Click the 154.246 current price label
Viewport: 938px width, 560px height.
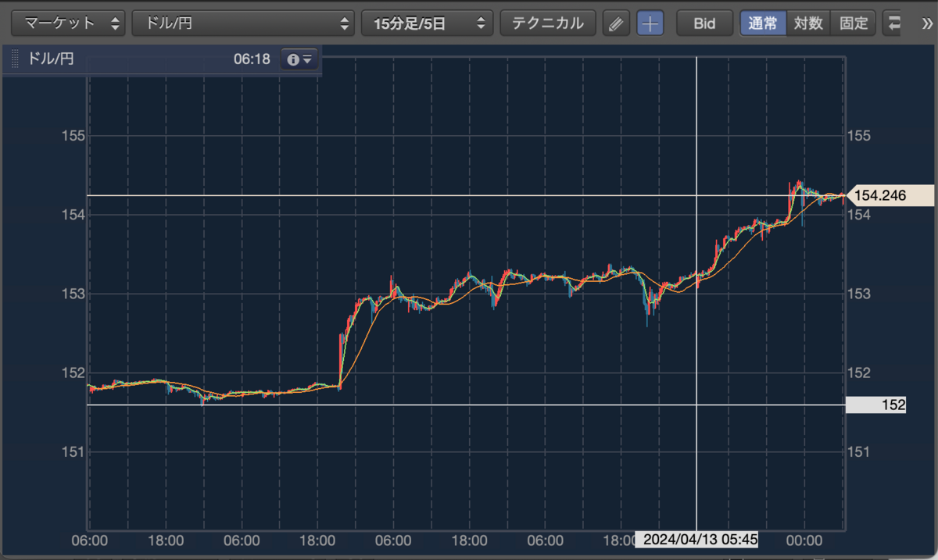tap(890, 195)
